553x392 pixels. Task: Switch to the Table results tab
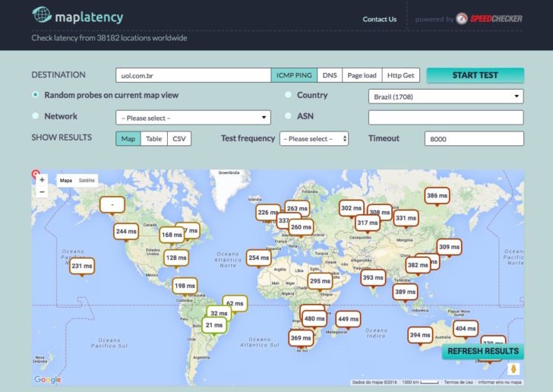click(154, 139)
